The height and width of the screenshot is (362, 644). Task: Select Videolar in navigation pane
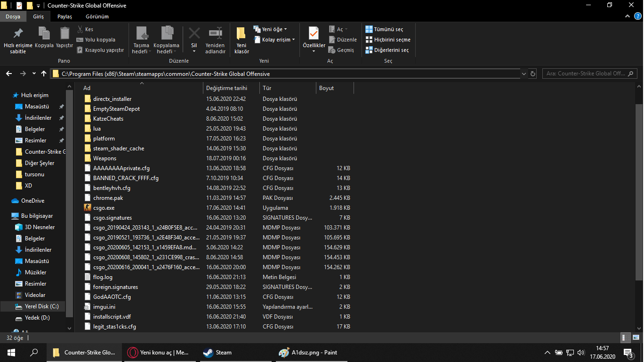[x=35, y=295]
